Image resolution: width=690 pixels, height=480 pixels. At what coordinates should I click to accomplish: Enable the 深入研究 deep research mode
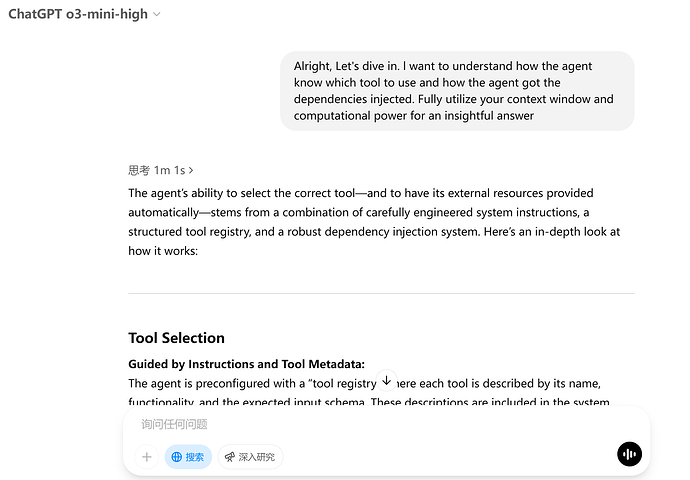pos(250,457)
